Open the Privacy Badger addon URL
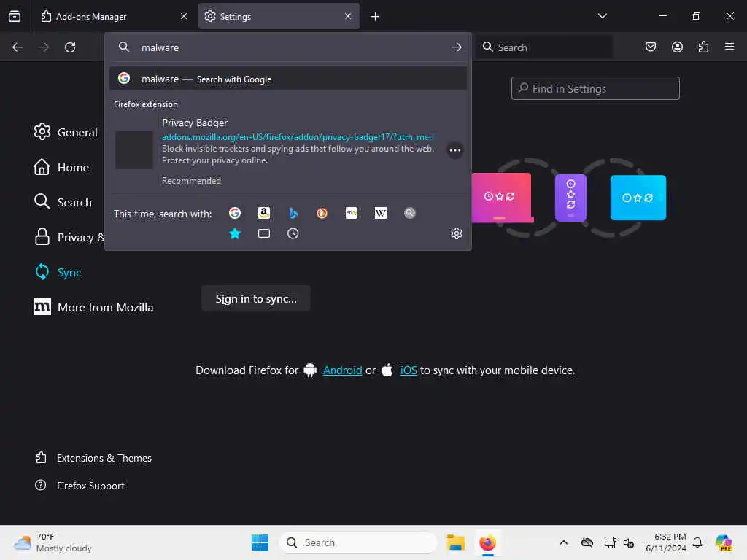This screenshot has width=747, height=560. tap(298, 137)
